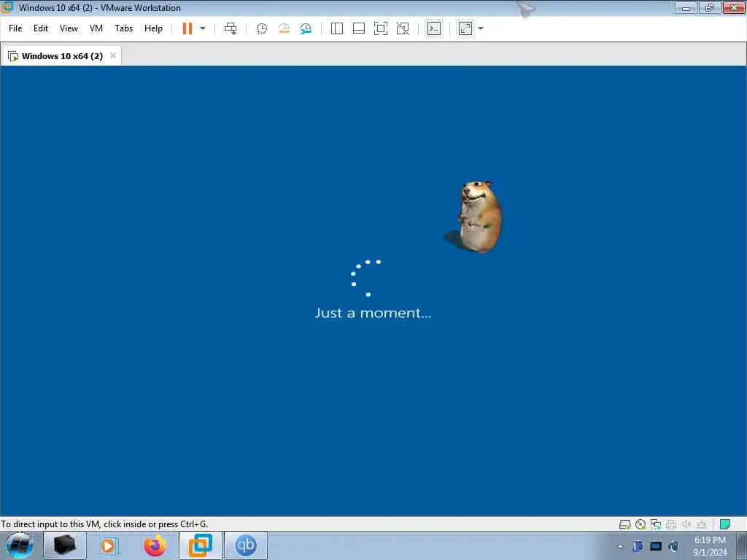This screenshot has height=560, width=747.
Task: Click the swirl tray icon beside the clock
Action: click(x=673, y=546)
